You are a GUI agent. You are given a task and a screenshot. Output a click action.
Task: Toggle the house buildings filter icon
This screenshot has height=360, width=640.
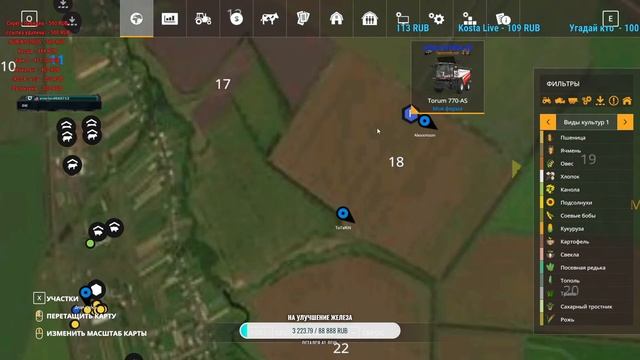(x=627, y=100)
